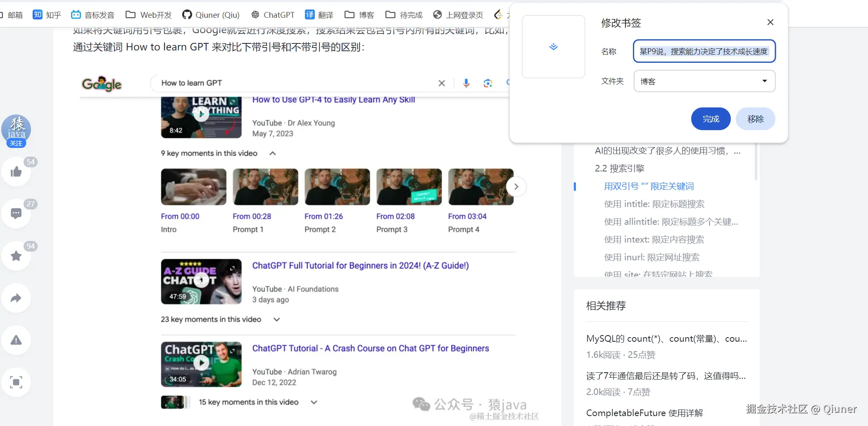This screenshot has width=868, height=426.
Task: Click the 完成 button to save bookmark
Action: coord(710,119)
